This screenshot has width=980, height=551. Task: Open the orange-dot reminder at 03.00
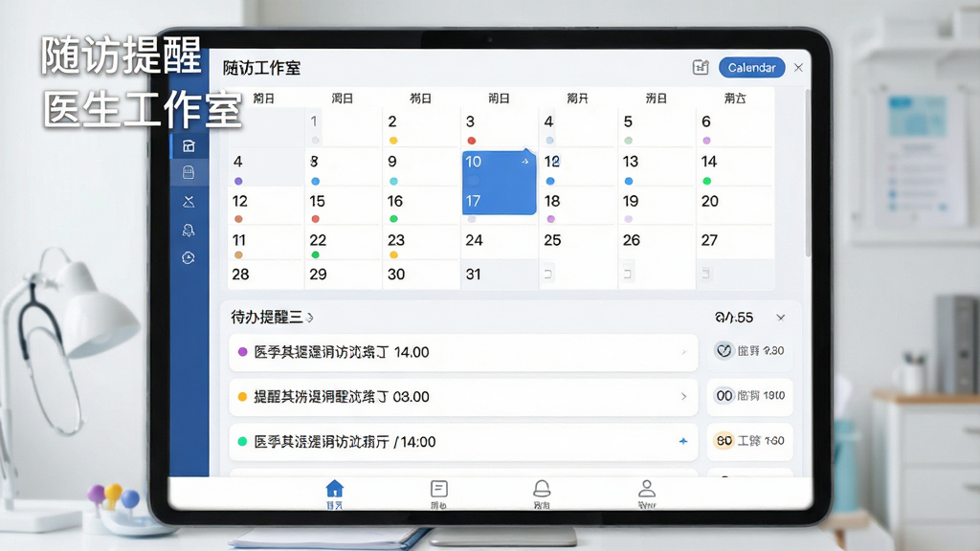click(x=463, y=397)
